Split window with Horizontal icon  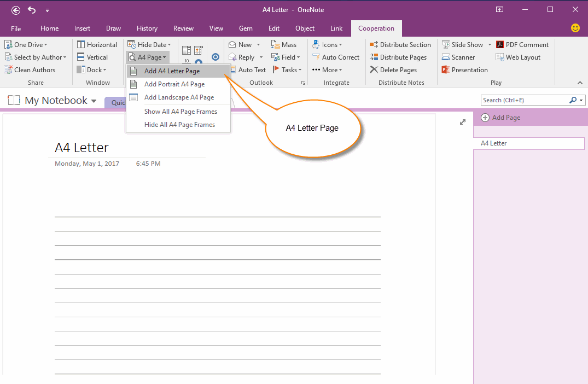pos(80,45)
